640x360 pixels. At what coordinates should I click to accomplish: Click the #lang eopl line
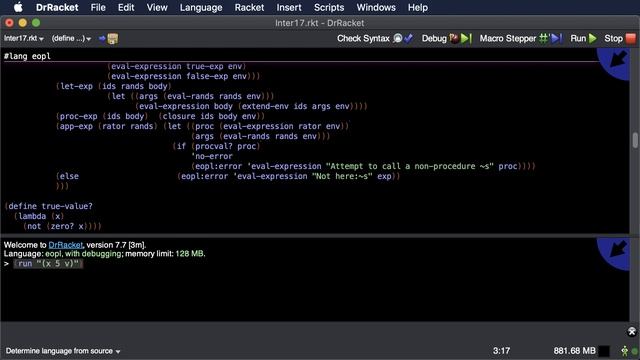click(x=27, y=56)
